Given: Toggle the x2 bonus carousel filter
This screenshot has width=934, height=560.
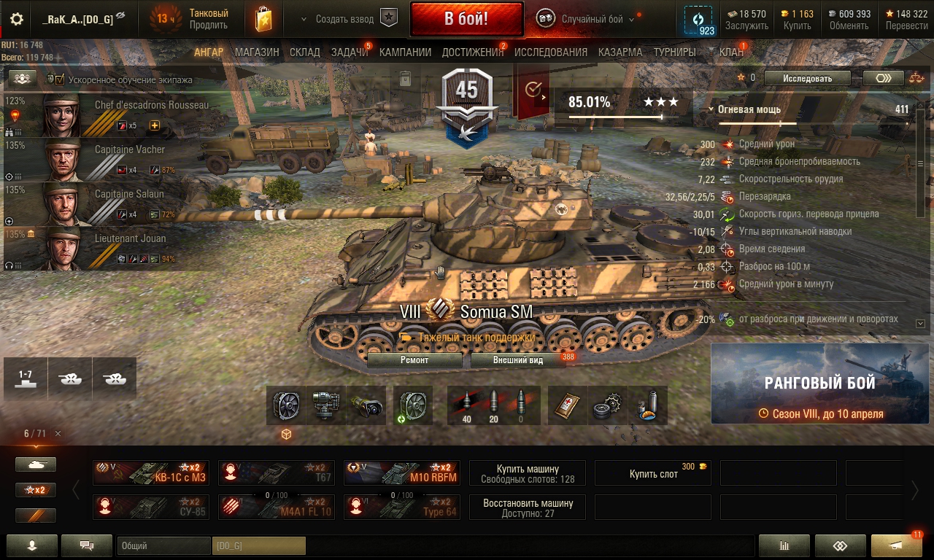Looking at the screenshot, I should point(36,490).
